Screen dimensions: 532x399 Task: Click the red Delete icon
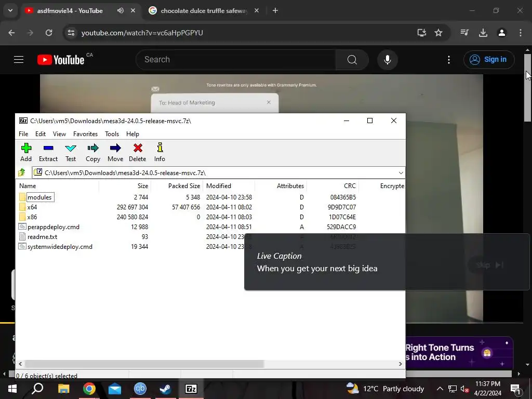click(137, 152)
